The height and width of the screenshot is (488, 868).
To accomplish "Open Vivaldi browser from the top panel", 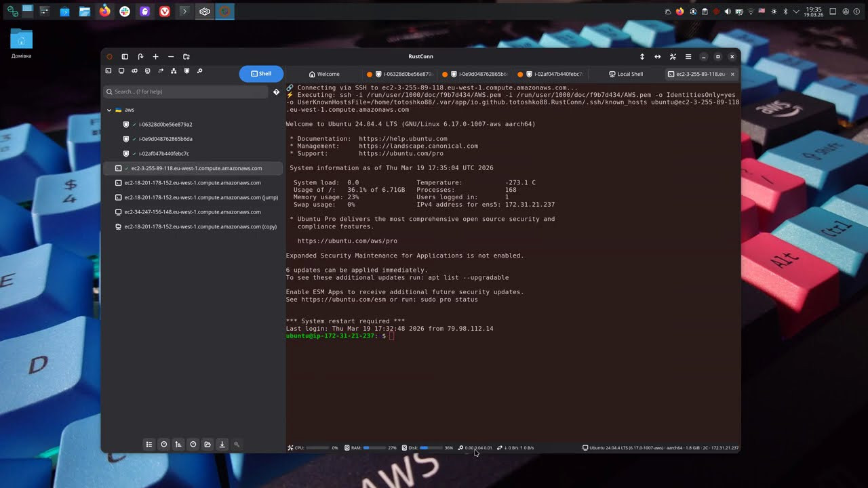I will tap(165, 12).
